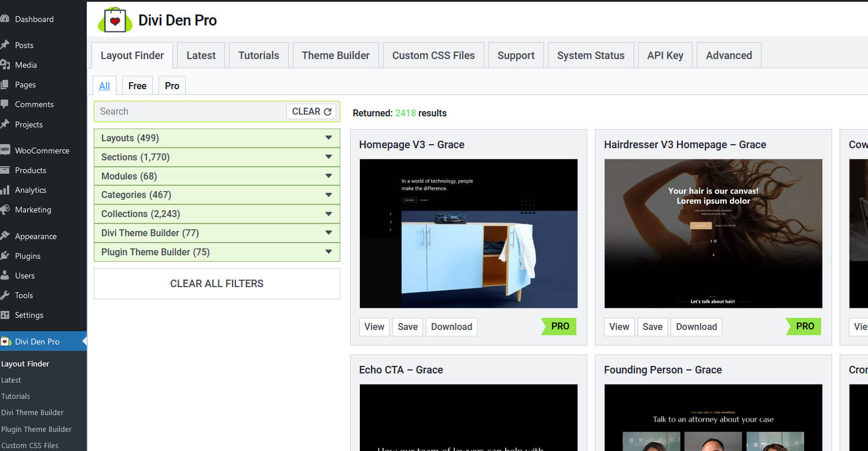Click the 'Returned: 2418 results' text
This screenshot has width=868, height=451.
click(x=400, y=113)
